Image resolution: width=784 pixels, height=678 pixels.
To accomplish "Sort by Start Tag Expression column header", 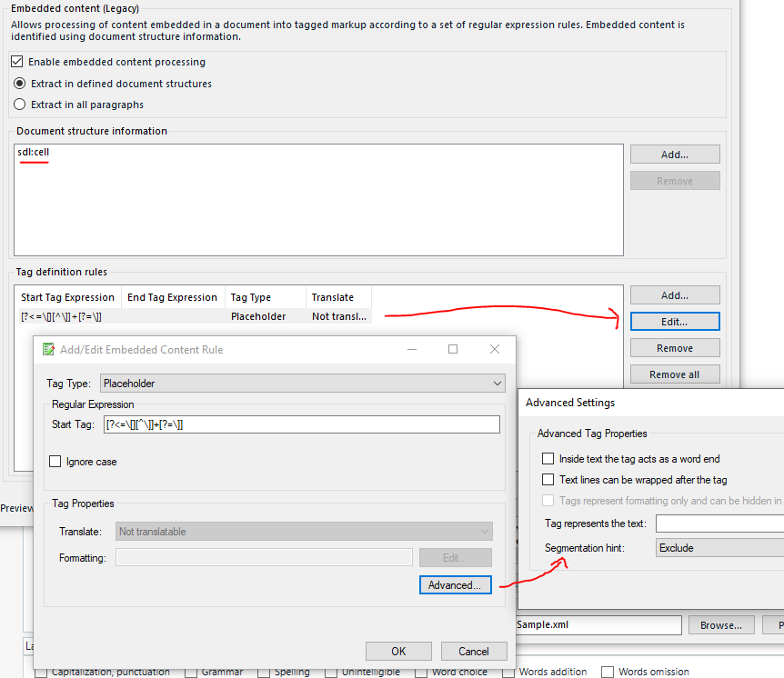I will pyautogui.click(x=68, y=297).
